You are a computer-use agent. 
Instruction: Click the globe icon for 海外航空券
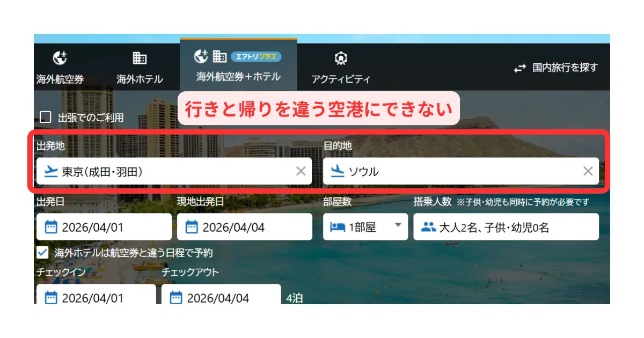tap(60, 58)
